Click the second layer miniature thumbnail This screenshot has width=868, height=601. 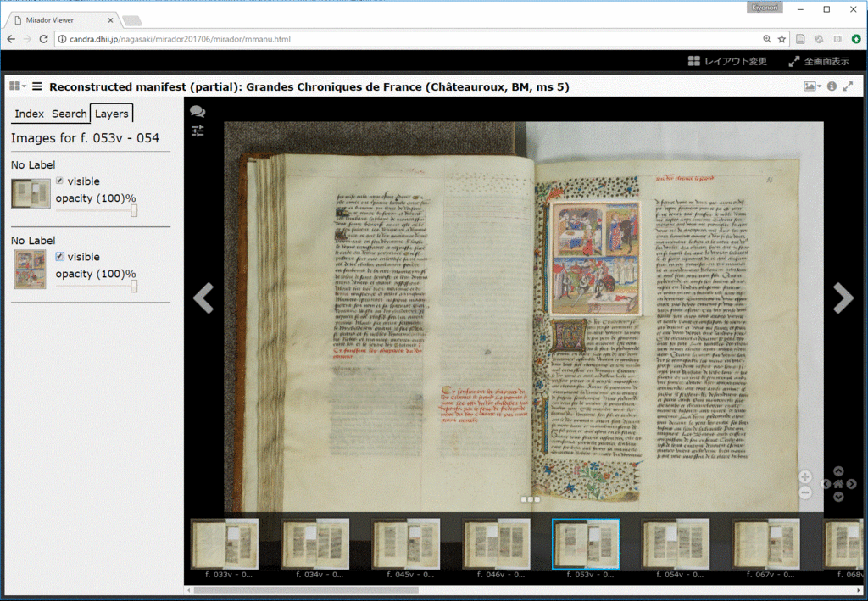[x=30, y=269]
